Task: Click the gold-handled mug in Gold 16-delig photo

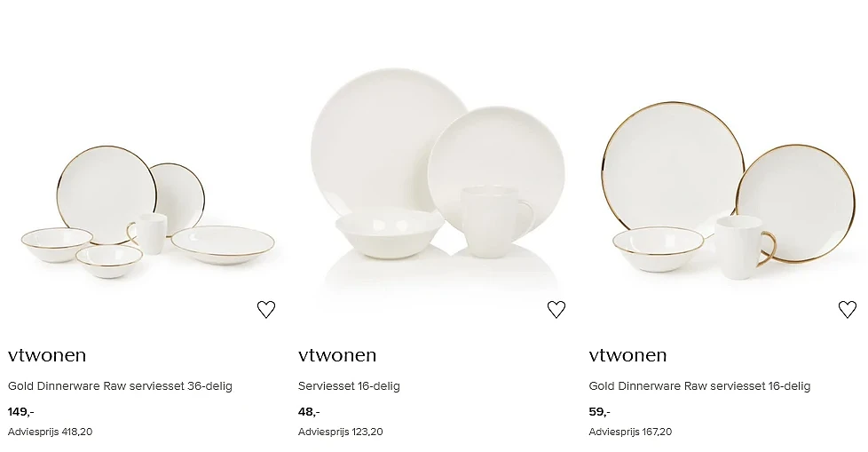Action: click(x=742, y=248)
